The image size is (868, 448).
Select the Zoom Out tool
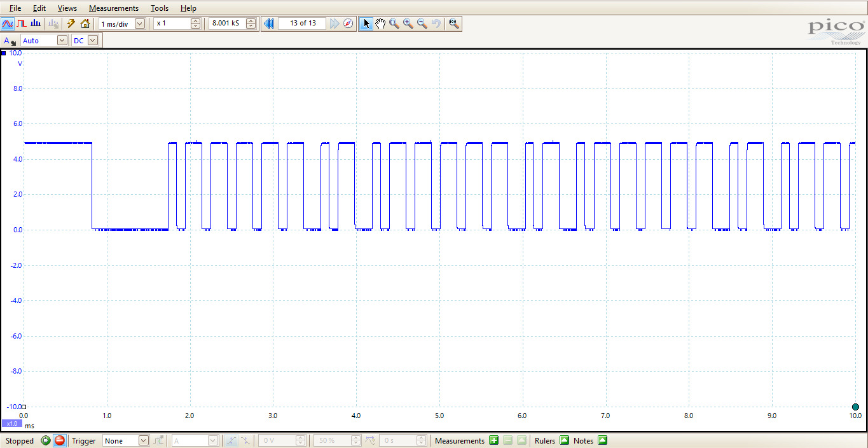[x=422, y=24]
